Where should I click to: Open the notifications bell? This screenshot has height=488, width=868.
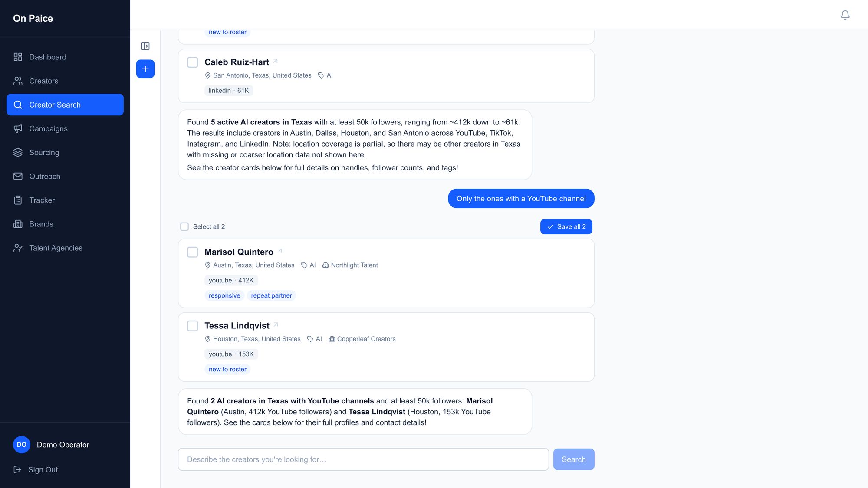tap(845, 15)
